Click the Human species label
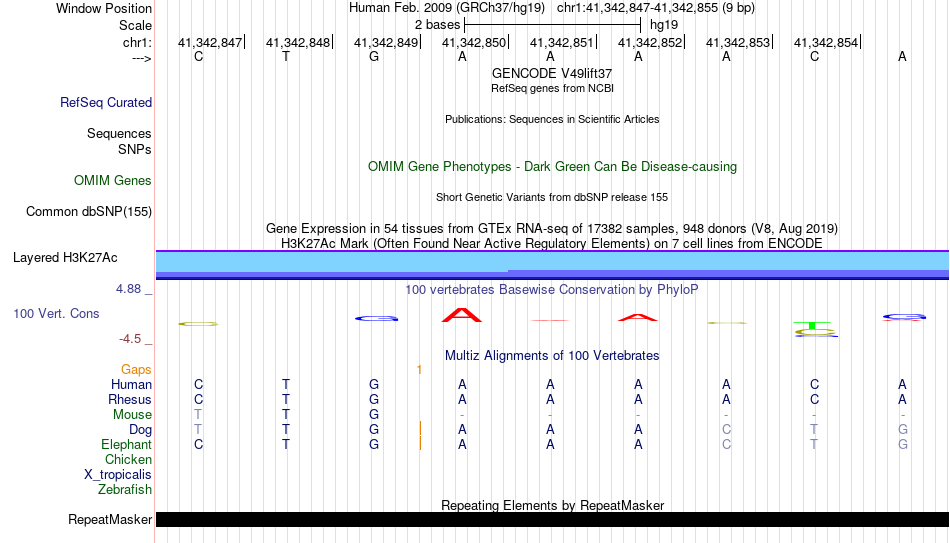Image resolution: width=950 pixels, height=543 pixels. coord(131,385)
